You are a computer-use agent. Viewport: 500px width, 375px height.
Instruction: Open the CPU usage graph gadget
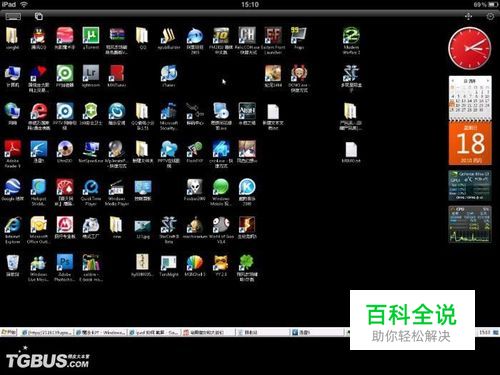click(x=470, y=224)
